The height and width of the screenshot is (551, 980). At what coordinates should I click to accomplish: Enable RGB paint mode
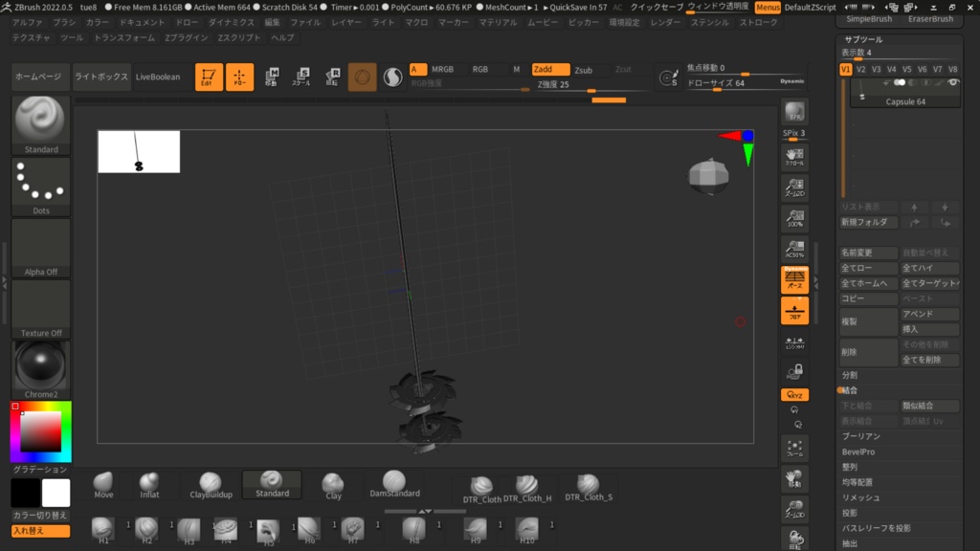[480, 69]
